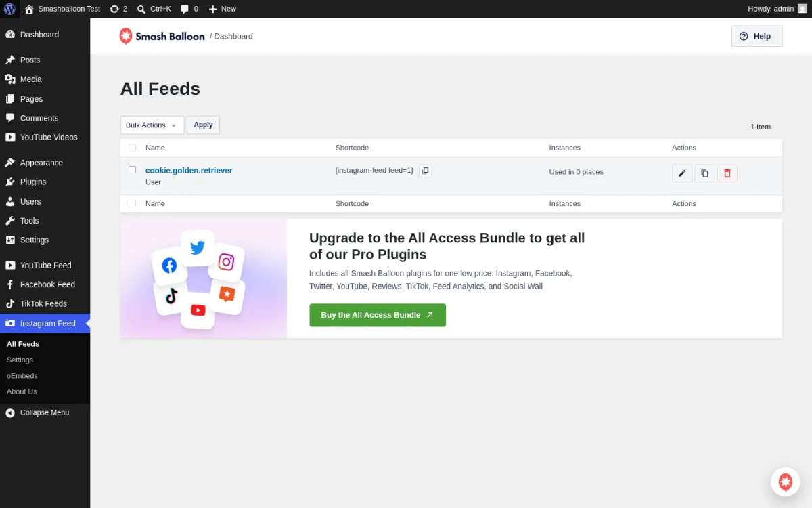Open TikTok Feeds plugin menu
Image resolution: width=812 pixels, height=508 pixels.
(45, 303)
